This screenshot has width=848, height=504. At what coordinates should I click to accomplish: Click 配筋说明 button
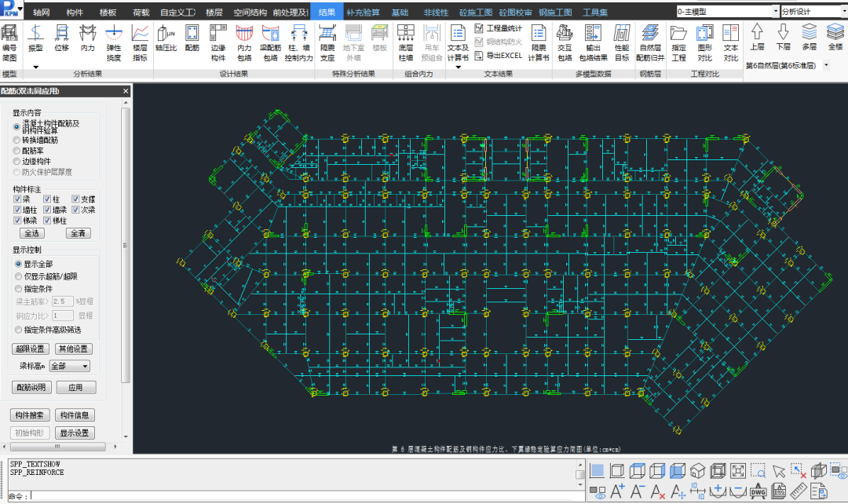(32, 387)
